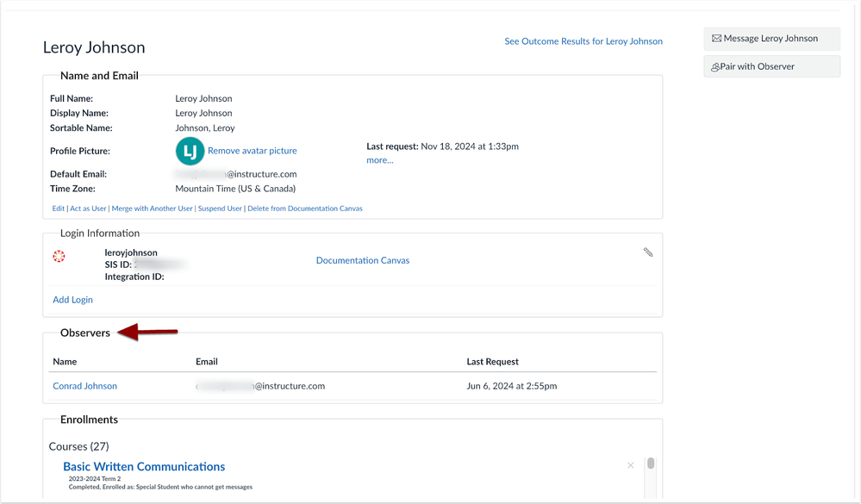Click envelope icon in Message Leroy Johnson
The width and height of the screenshot is (861, 504).
tap(716, 39)
